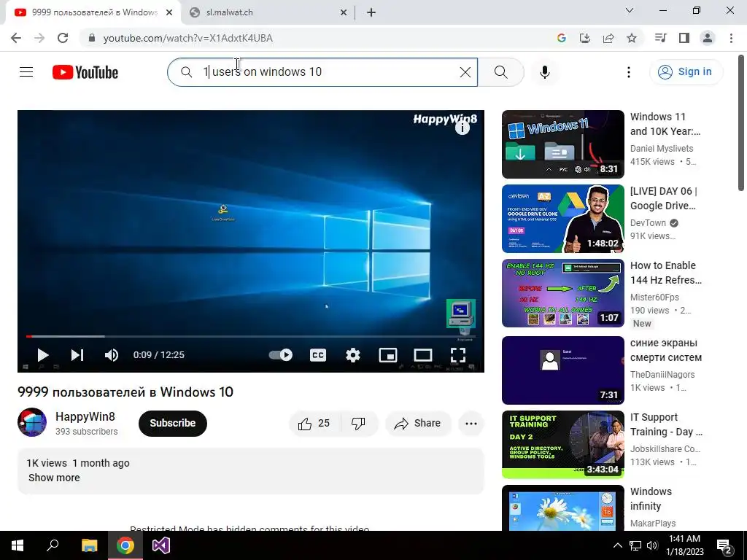Mute the video volume
747x560 pixels.
point(112,355)
